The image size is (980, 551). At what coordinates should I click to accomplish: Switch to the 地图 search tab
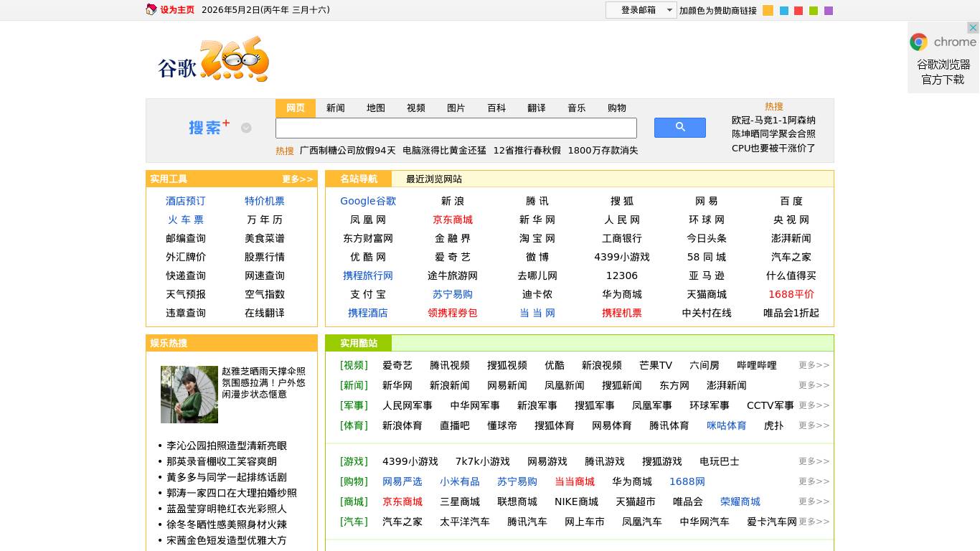(x=376, y=108)
